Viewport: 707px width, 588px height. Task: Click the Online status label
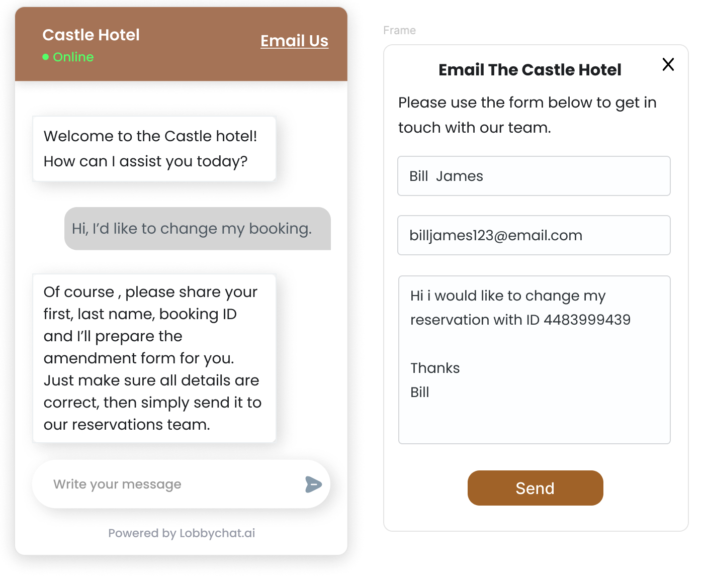[x=73, y=57]
